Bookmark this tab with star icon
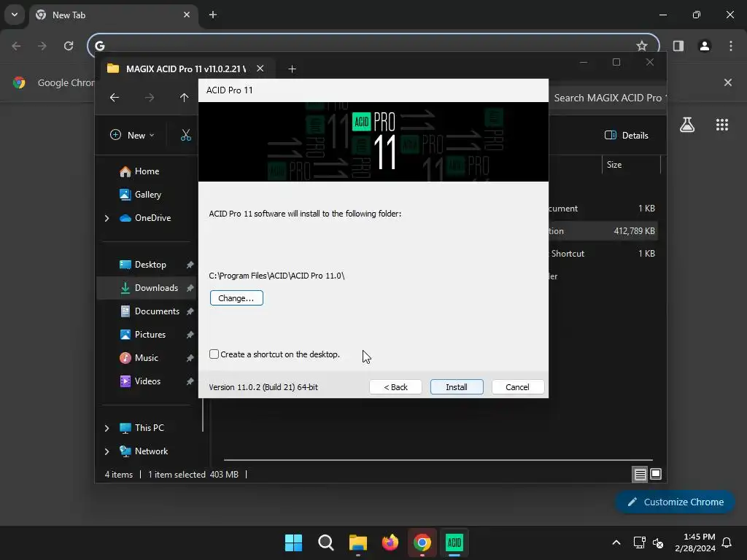Screen dimensions: 747x560 [642, 46]
